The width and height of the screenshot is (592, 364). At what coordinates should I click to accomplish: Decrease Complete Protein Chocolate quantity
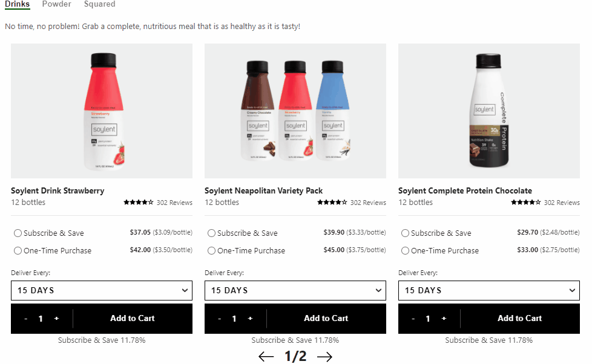[x=413, y=319]
